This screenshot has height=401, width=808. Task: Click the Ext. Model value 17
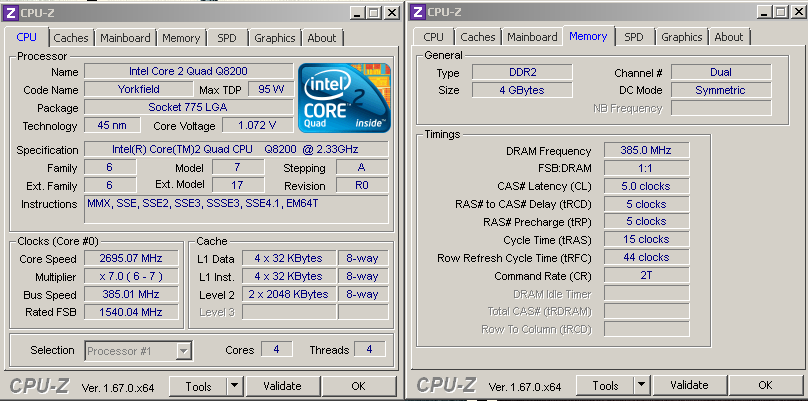(238, 185)
